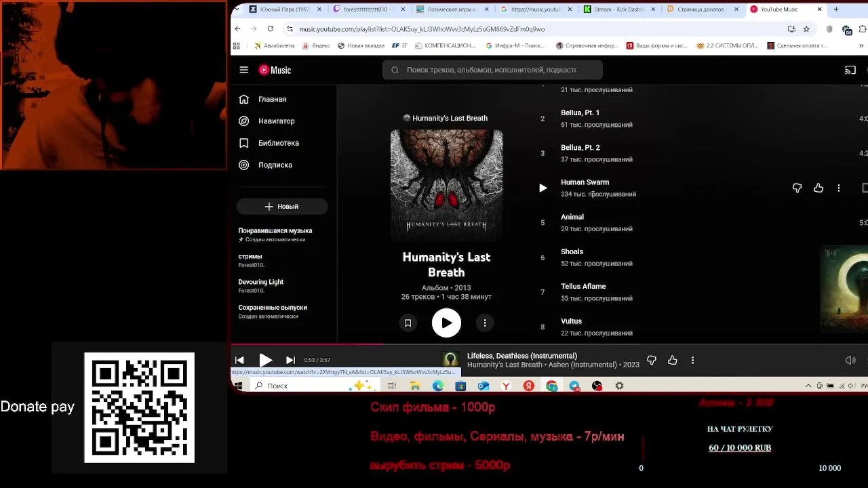
Task: Like the Human Swarm track
Action: click(818, 188)
